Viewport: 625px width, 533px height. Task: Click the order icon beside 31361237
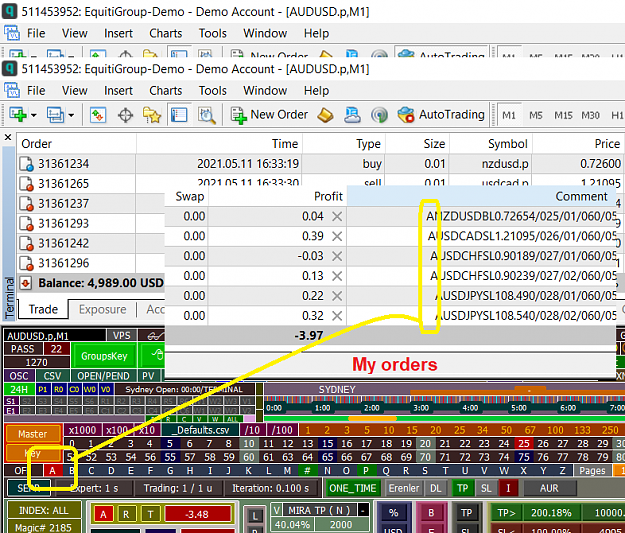click(x=26, y=204)
